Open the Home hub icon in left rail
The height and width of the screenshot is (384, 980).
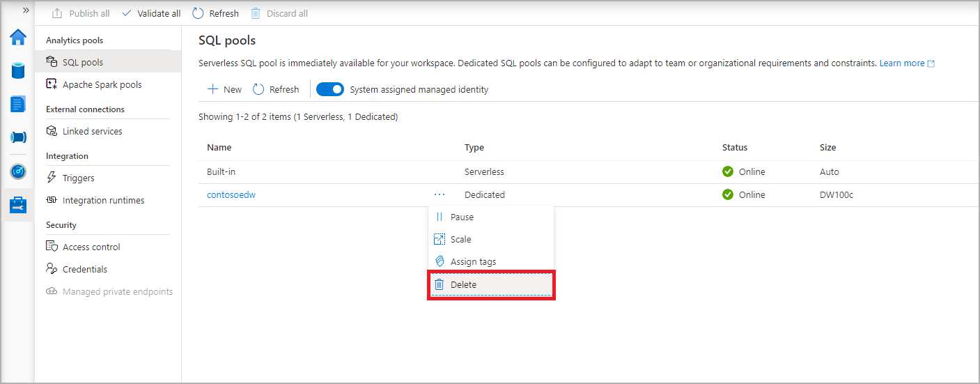[18, 38]
